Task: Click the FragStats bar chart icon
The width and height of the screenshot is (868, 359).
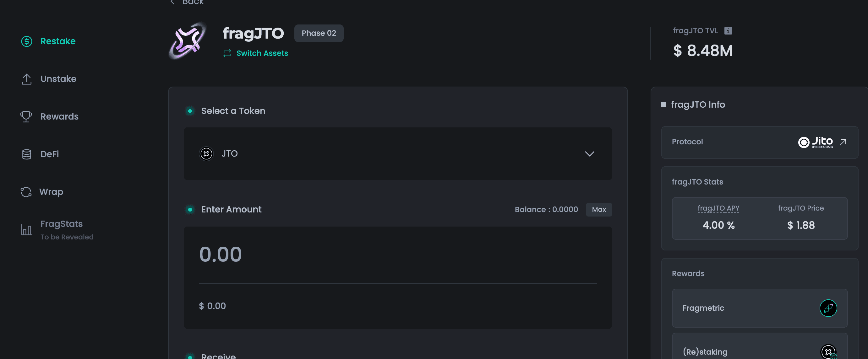Action: click(x=27, y=230)
